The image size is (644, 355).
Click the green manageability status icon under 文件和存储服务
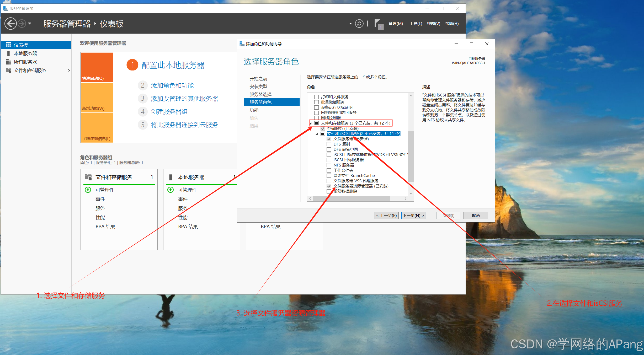click(88, 190)
